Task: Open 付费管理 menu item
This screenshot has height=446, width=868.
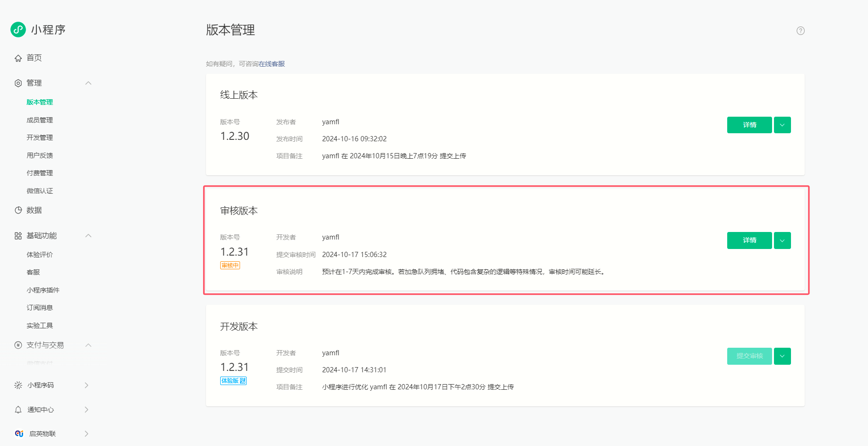Action: [40, 173]
